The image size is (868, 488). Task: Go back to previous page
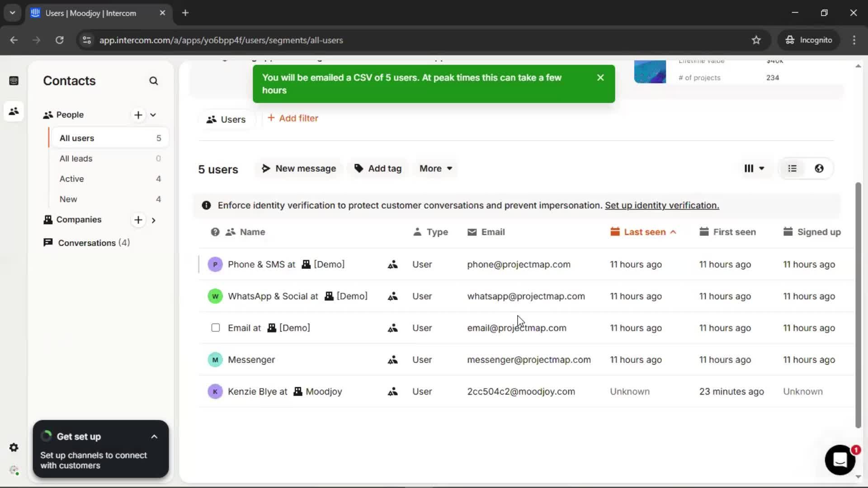click(14, 40)
